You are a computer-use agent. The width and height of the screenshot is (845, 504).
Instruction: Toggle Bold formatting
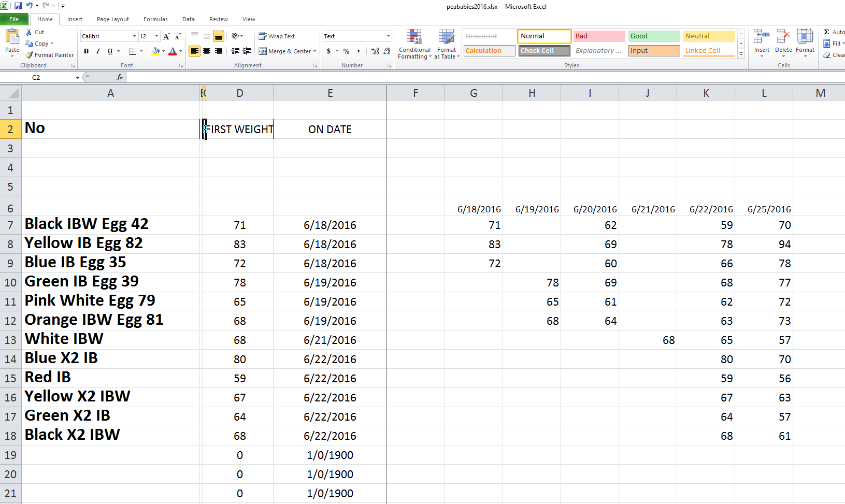pos(86,51)
